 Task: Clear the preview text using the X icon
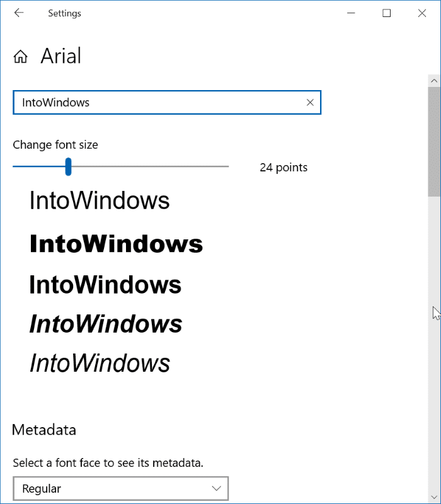tap(309, 102)
